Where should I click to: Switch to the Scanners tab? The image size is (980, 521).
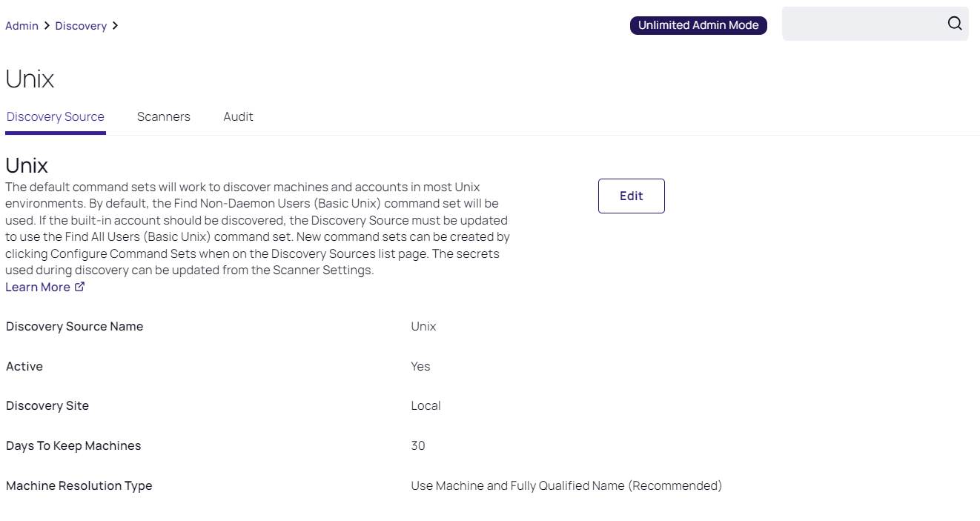click(x=164, y=117)
